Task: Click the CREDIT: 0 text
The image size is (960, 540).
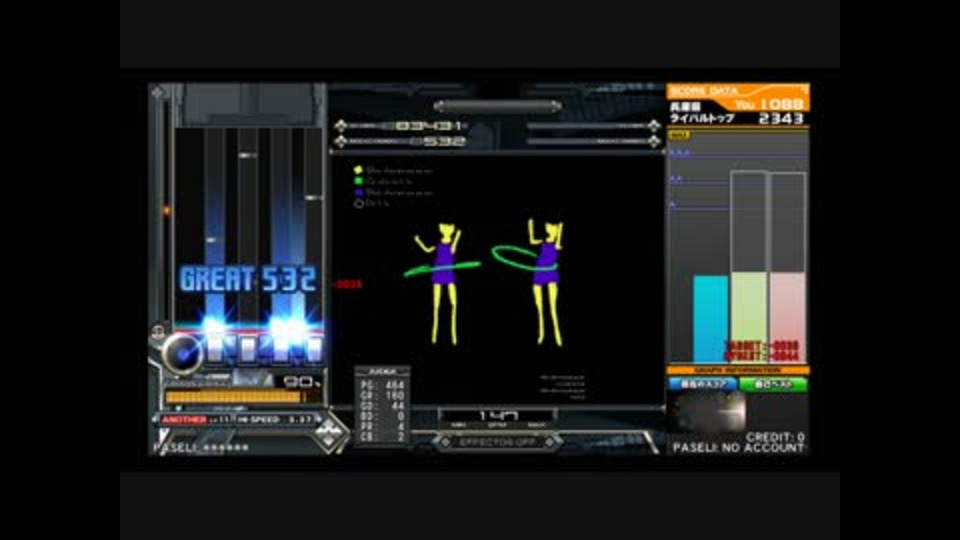Action: [x=774, y=437]
